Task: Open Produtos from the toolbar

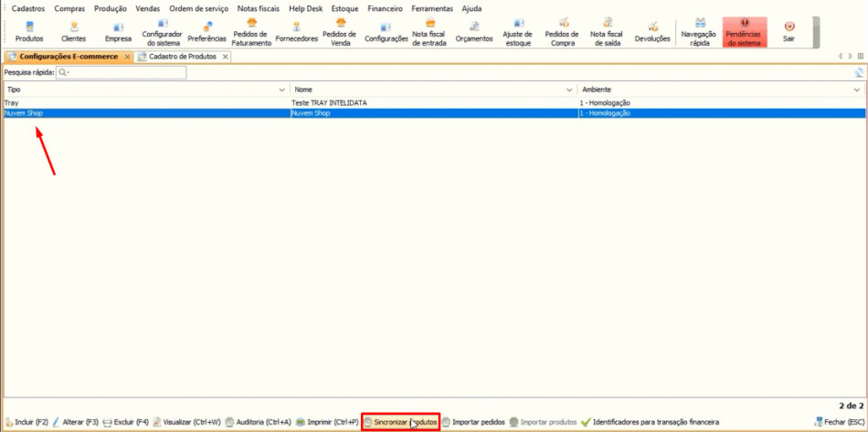Action: point(29,32)
